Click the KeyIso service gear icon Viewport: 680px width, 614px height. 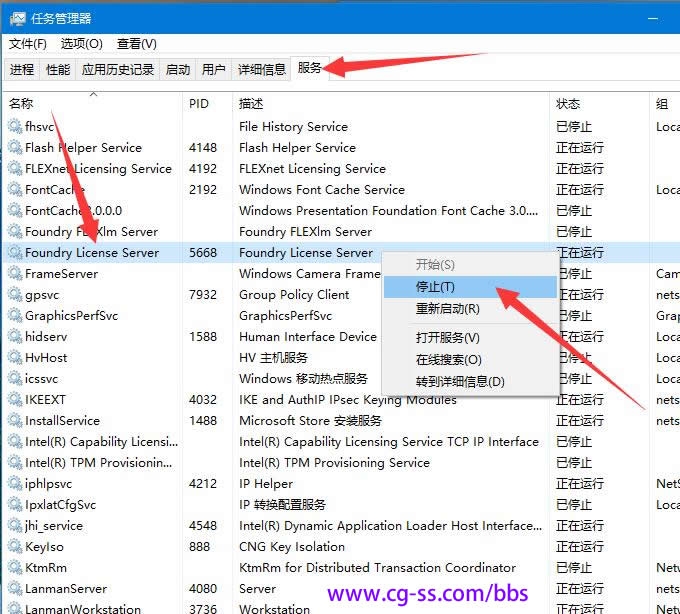pyautogui.click(x=14, y=547)
